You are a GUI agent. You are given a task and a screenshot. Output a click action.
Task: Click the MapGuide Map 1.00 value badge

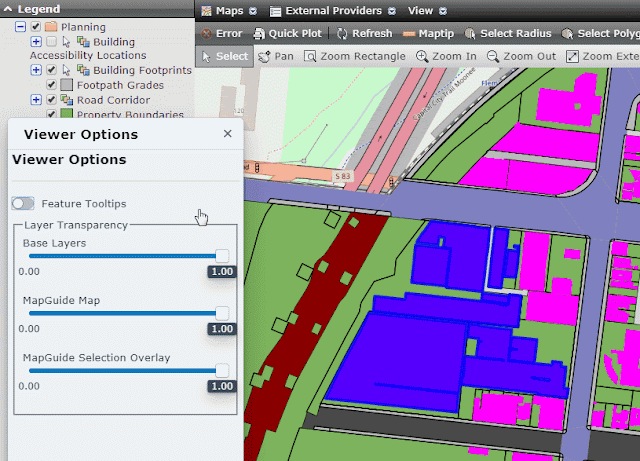tap(222, 329)
